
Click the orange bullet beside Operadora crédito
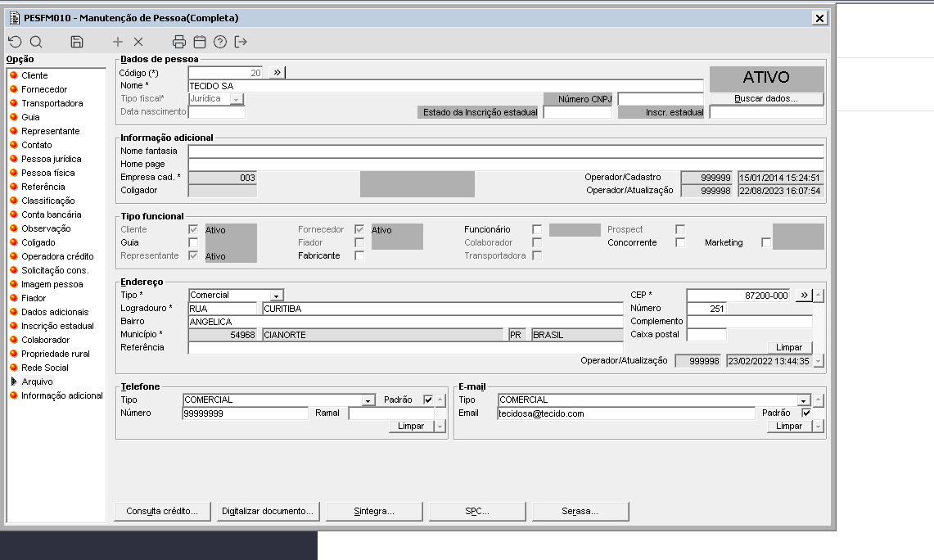point(14,256)
